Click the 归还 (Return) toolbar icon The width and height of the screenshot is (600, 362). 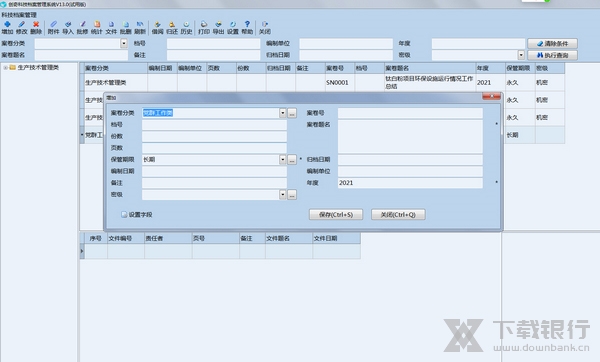(172, 28)
